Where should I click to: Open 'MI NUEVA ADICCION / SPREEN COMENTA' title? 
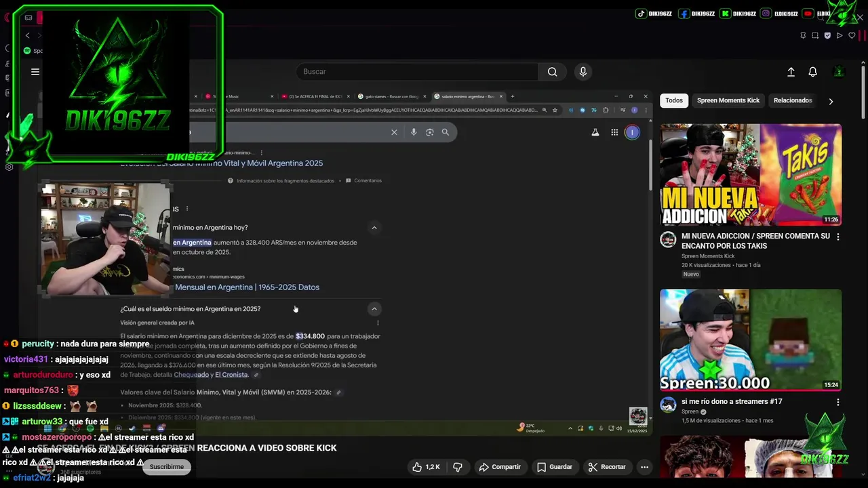pos(755,241)
